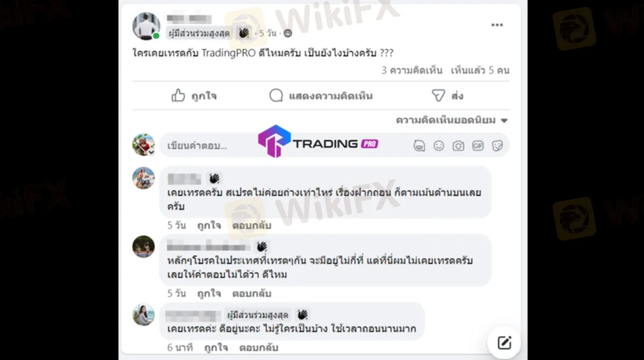Viewport: 644px width, 360px height.
Task: Open the GIF picker in reply box
Action: 478,146
